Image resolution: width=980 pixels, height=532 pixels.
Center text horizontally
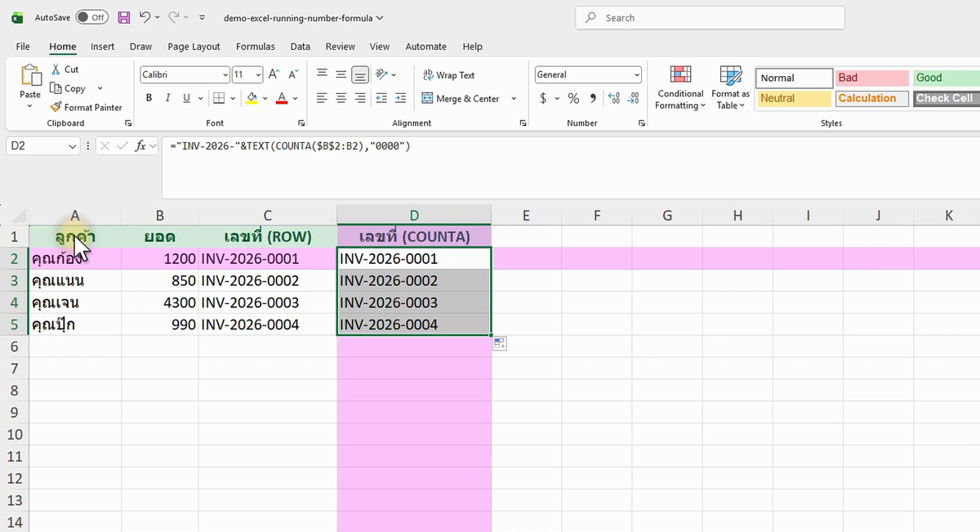[341, 98]
